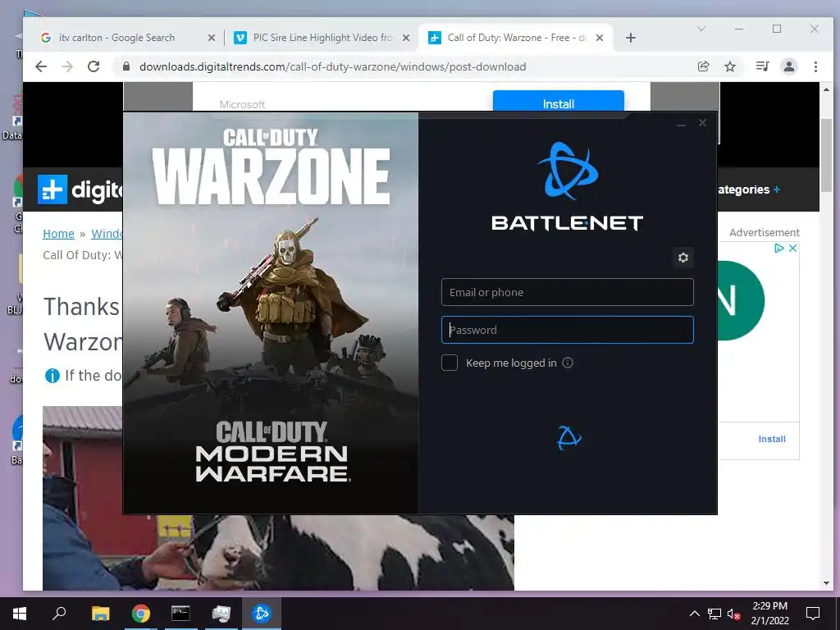Close the advertisement with X
This screenshot has height=630, width=840.
pyautogui.click(x=793, y=248)
